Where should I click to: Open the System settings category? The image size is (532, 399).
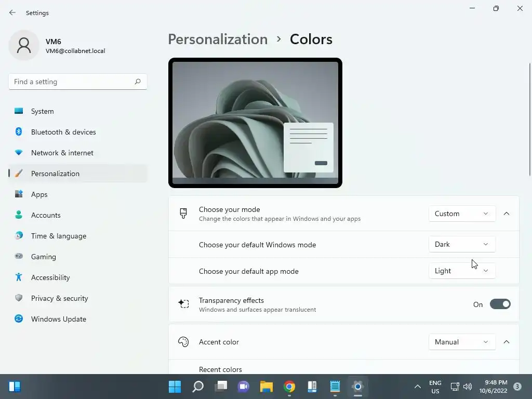78,111
